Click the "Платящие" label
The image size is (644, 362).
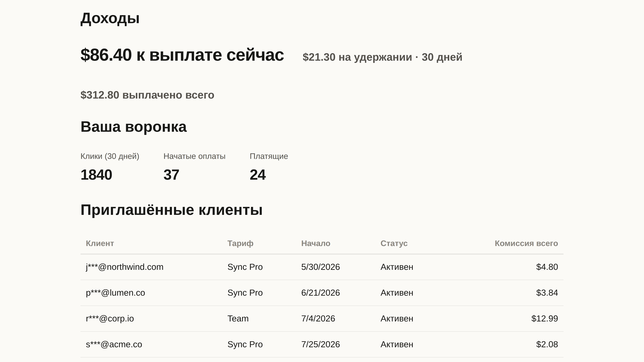pos(269,156)
